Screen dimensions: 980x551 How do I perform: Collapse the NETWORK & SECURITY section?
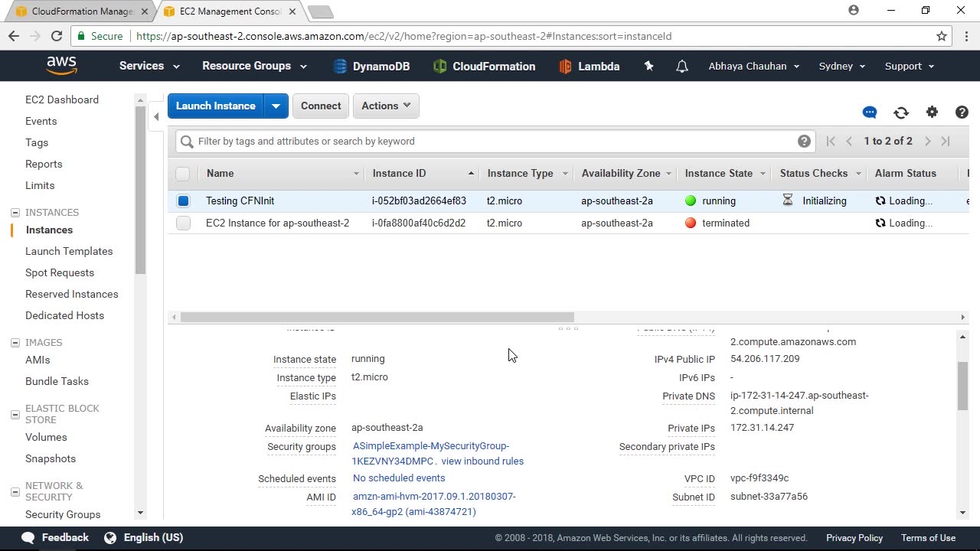click(x=15, y=491)
